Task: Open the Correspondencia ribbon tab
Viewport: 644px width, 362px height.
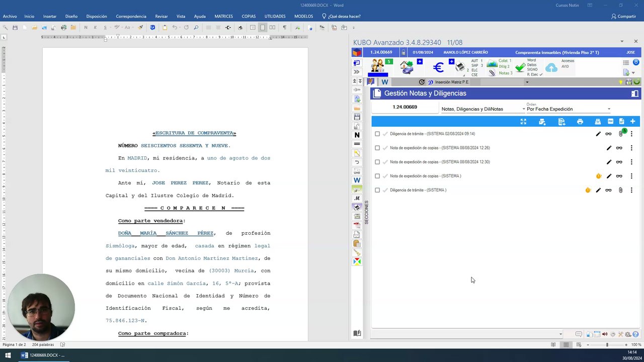Action: pyautogui.click(x=131, y=16)
